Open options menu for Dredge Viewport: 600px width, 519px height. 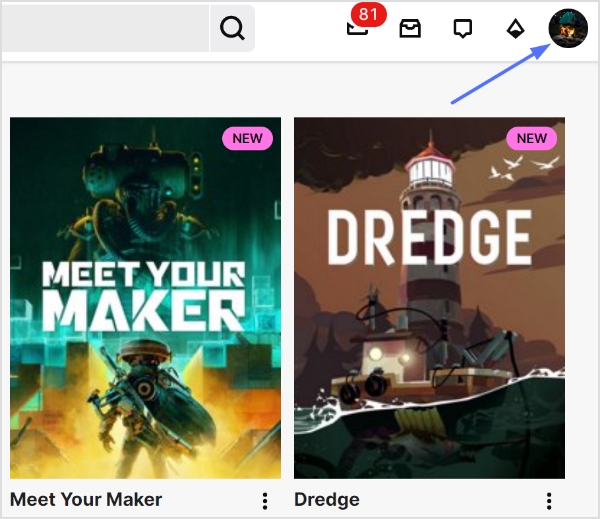tap(549, 501)
